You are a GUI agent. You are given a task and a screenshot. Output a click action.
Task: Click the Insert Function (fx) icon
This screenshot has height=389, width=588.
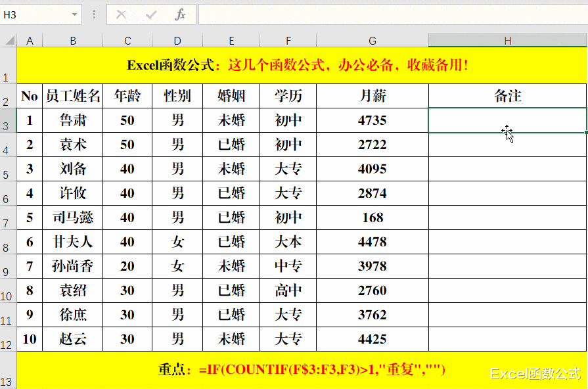(x=179, y=14)
